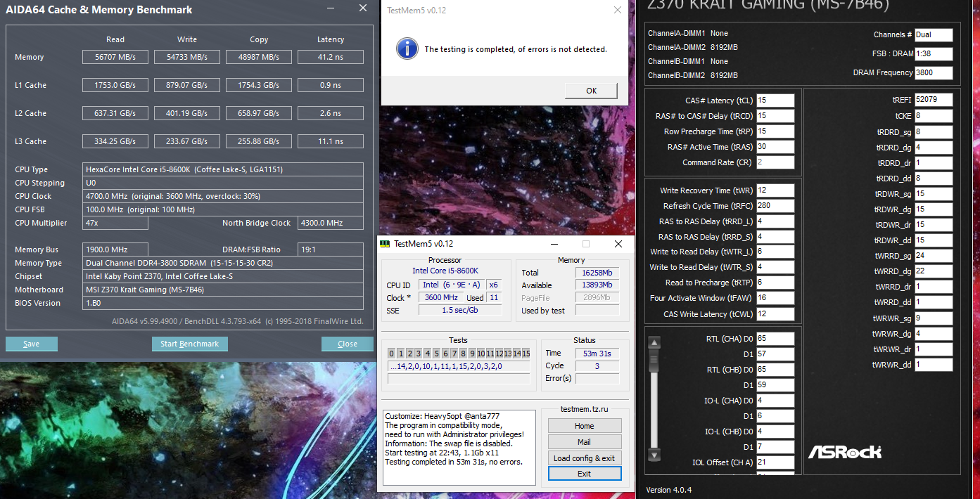Screen dimensions: 980x499
Task: Click the Cycle 3 status field
Action: 597,366
